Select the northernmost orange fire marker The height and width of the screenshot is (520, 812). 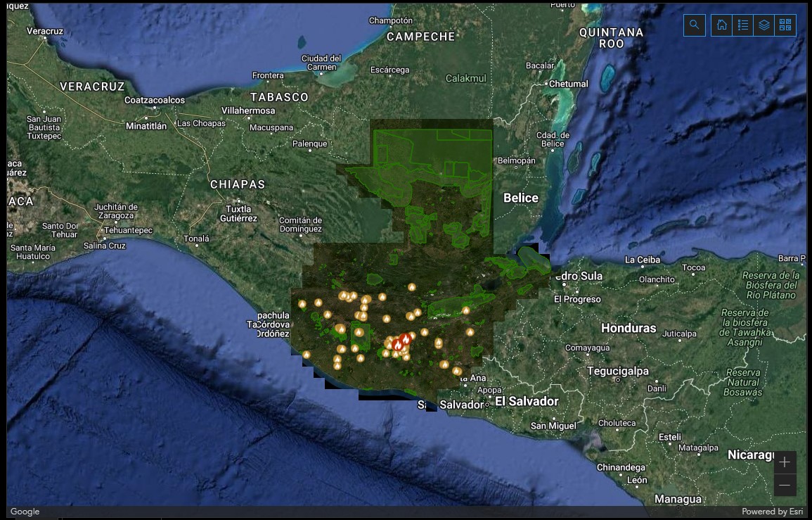point(412,287)
